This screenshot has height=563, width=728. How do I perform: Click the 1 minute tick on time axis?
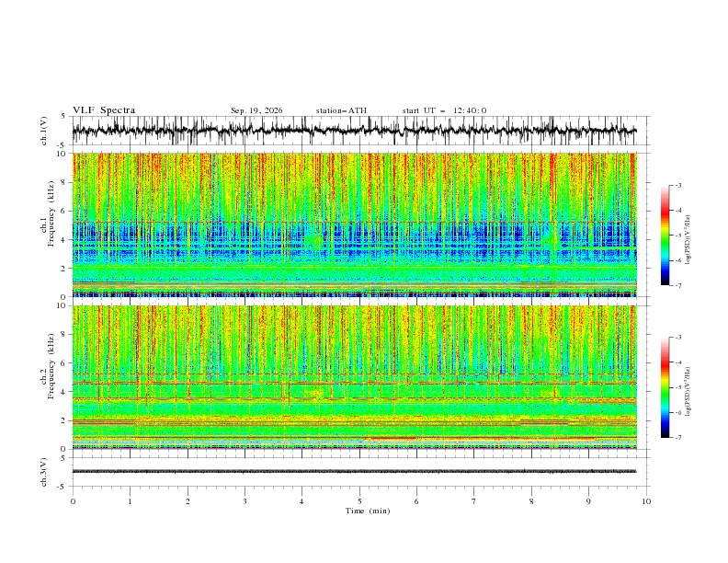[x=130, y=501]
